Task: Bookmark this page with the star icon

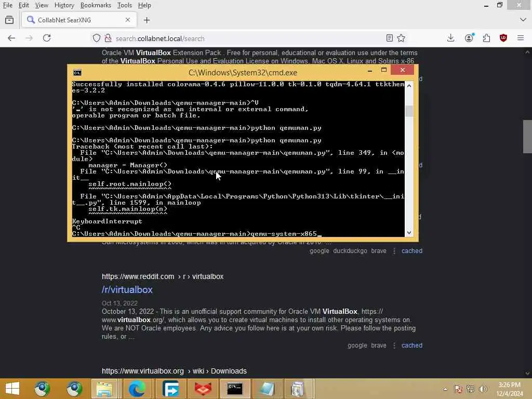Action: [402, 38]
